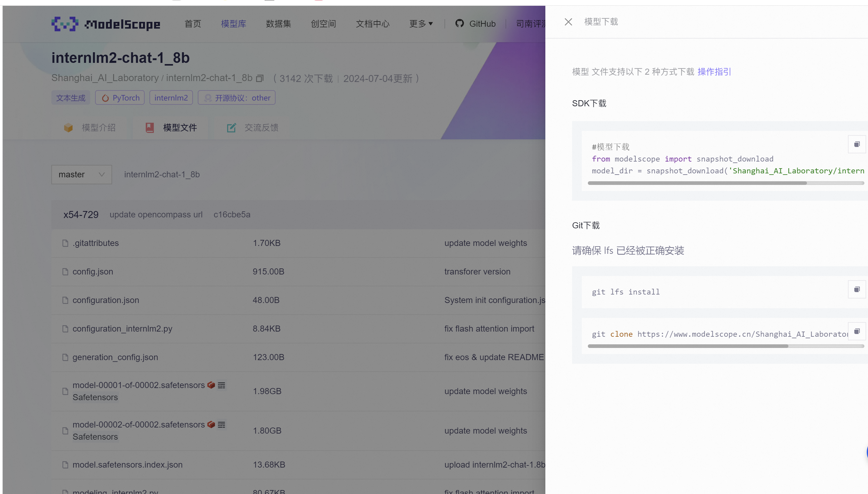Select the PyTorch tag
The width and height of the screenshot is (868, 494).
point(120,98)
